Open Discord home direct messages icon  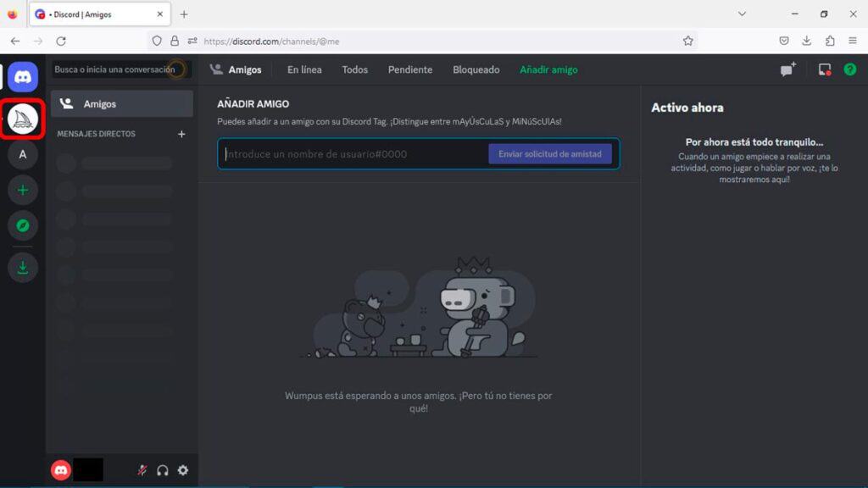pos(23,76)
